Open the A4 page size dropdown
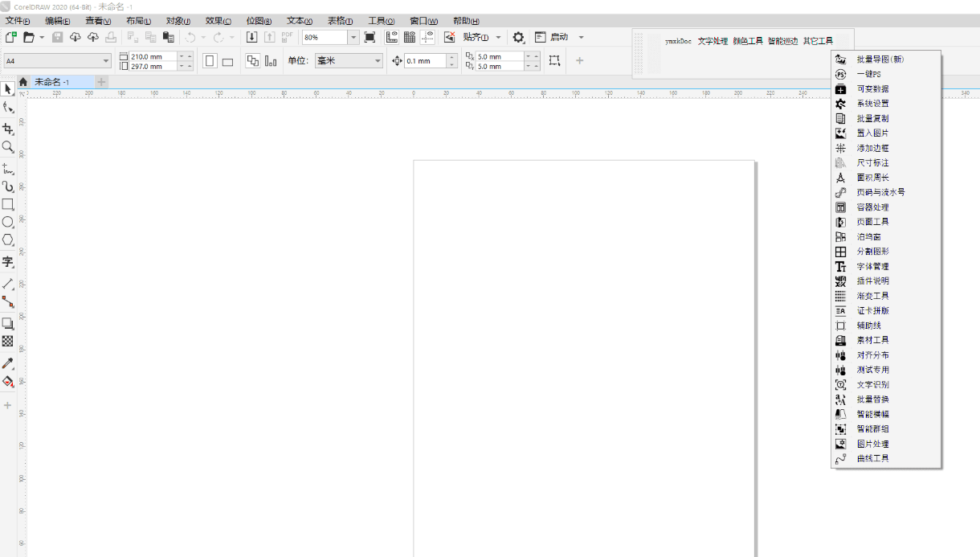 (105, 61)
